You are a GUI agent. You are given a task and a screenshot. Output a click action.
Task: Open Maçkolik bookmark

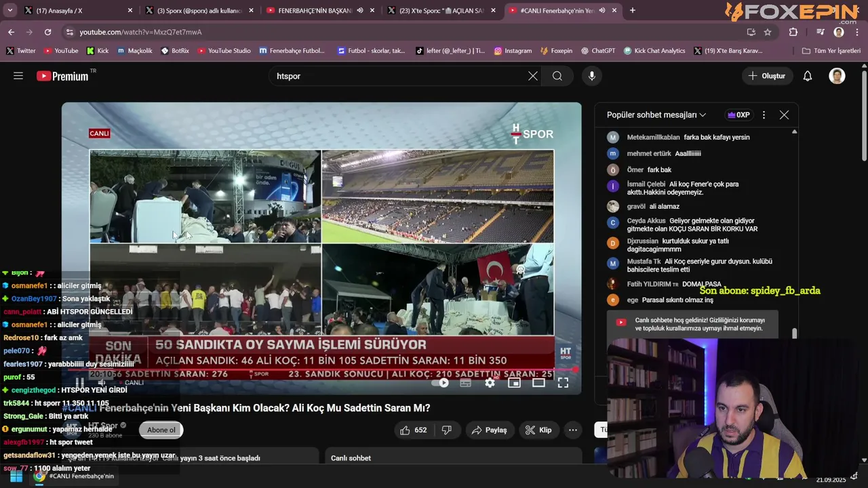(x=135, y=51)
